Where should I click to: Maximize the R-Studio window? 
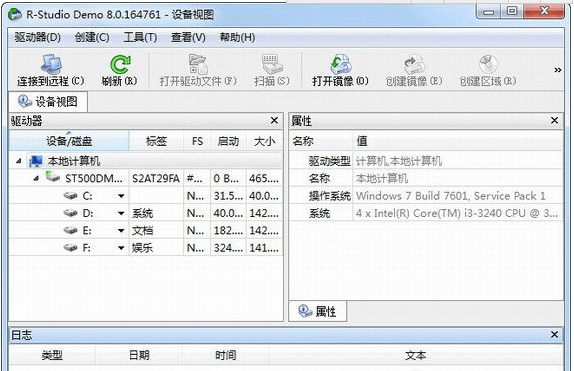coord(512,11)
